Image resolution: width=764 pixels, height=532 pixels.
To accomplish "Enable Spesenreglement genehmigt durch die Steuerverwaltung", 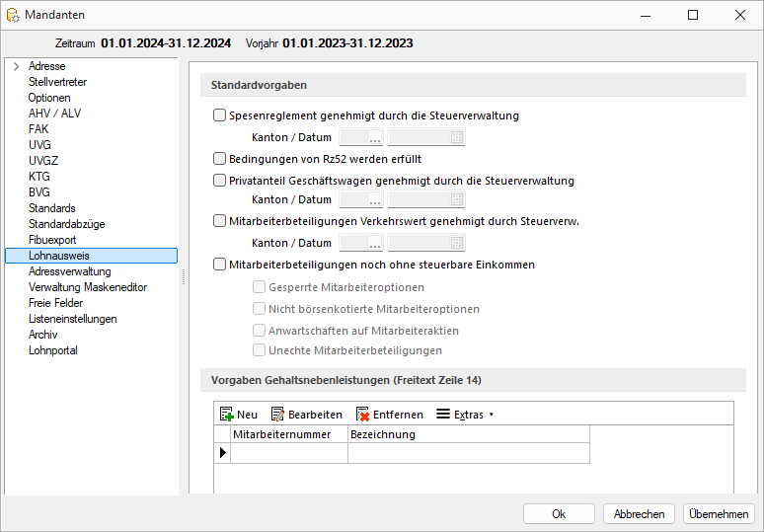I will (220, 115).
